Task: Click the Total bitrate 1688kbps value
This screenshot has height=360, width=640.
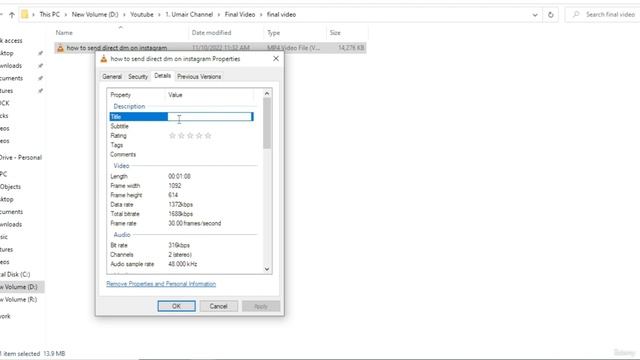Action: click(180, 214)
